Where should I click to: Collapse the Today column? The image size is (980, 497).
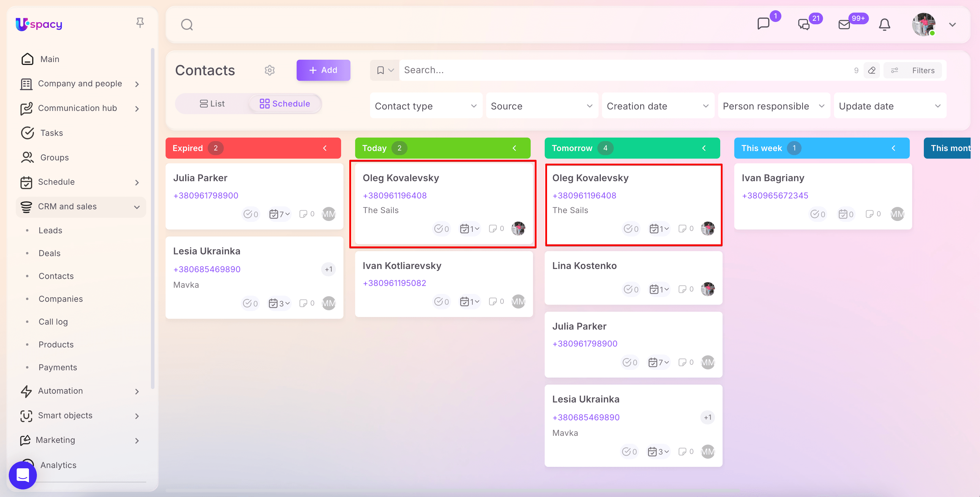(x=514, y=148)
